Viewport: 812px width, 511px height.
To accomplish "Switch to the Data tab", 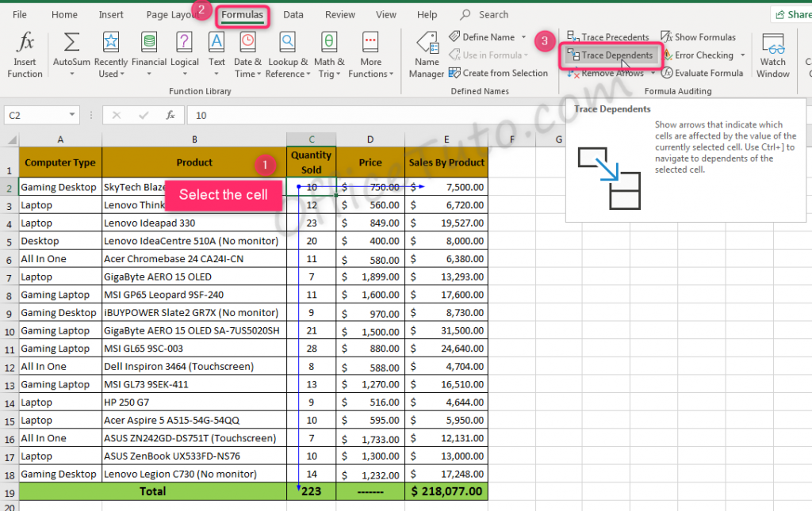I will click(x=293, y=14).
